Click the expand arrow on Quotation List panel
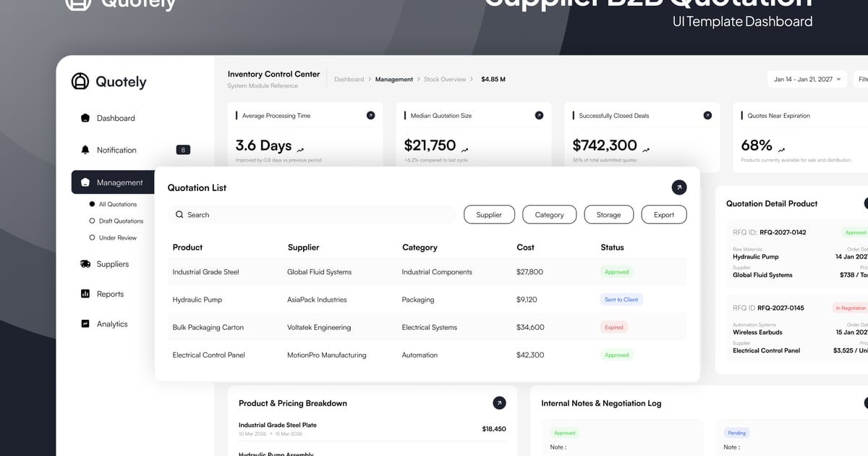 click(x=678, y=187)
